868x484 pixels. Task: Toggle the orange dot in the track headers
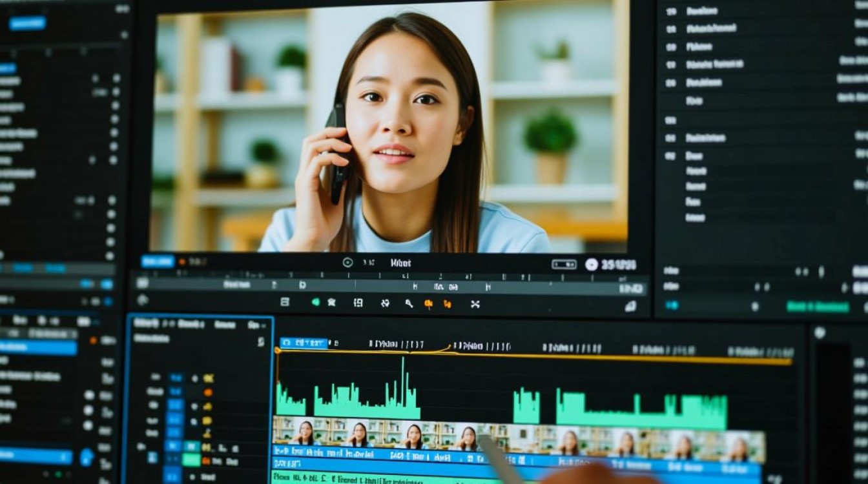tap(208, 392)
